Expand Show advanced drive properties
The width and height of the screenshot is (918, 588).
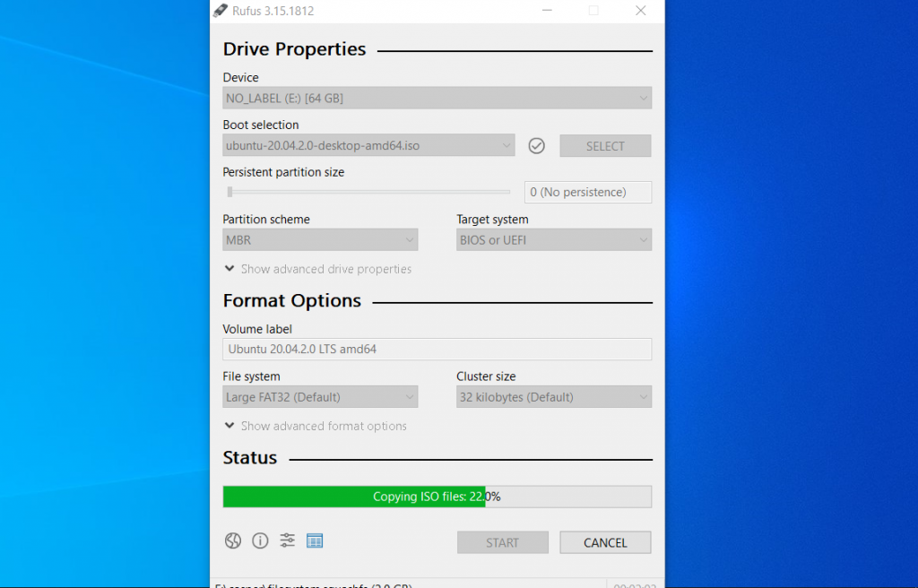318,269
